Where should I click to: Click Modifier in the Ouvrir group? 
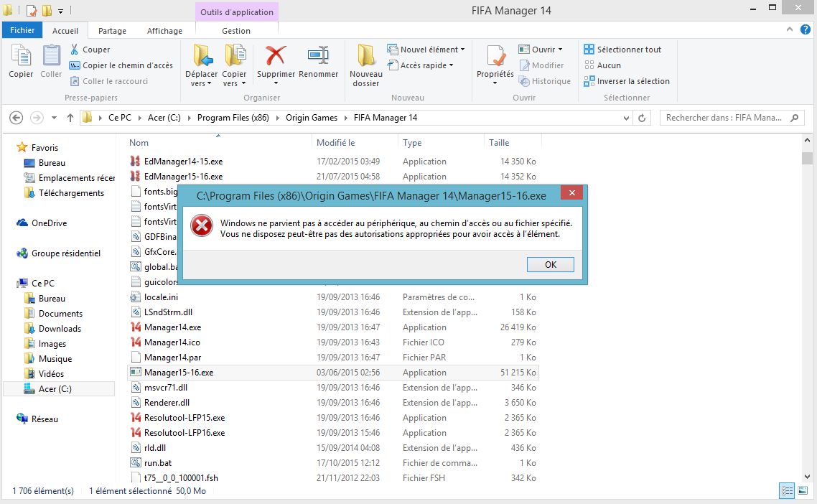click(541, 65)
